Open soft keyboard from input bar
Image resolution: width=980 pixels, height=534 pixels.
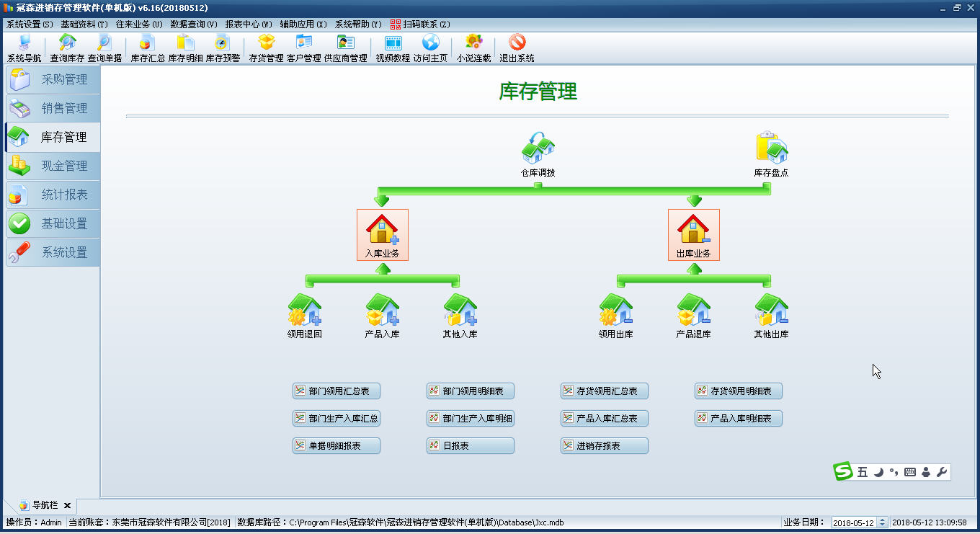coord(910,472)
